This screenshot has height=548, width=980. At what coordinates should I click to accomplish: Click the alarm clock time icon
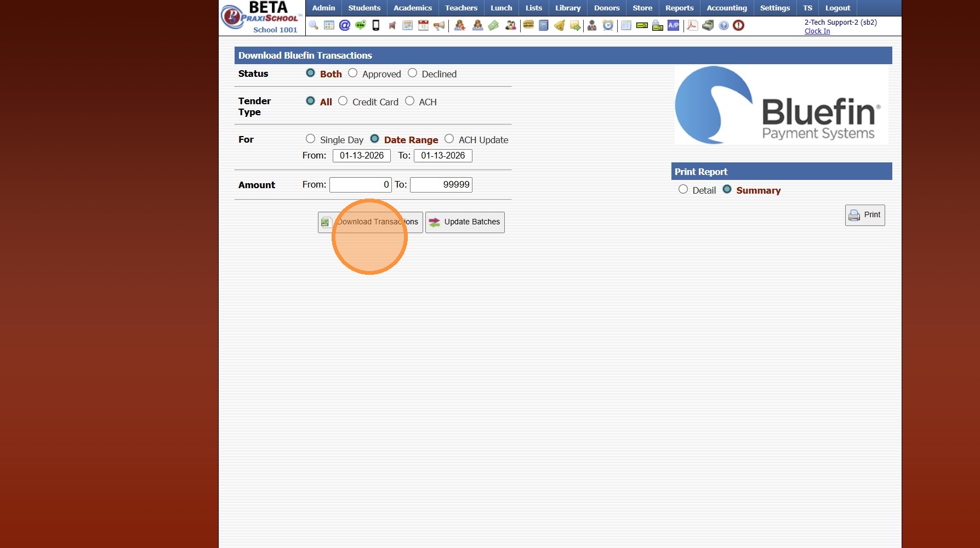point(608,25)
